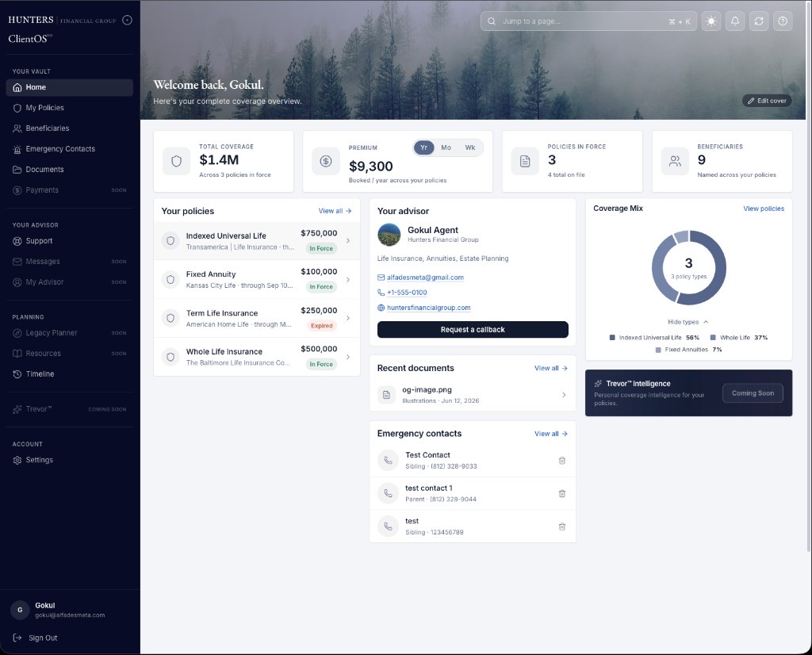The image size is (812, 655).
Task: Expand the Indexed Universal Life policy chevron
Action: coord(348,241)
